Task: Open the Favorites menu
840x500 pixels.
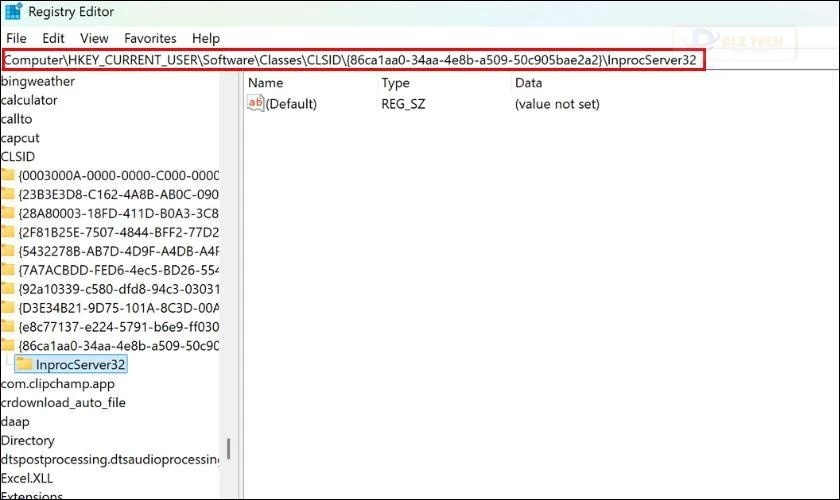Action: (150, 39)
